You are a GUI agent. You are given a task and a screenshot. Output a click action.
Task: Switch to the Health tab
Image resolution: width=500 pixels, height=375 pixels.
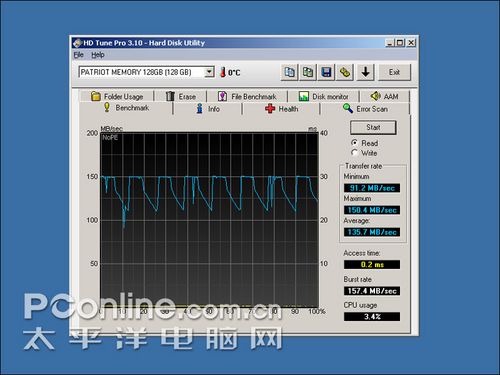coord(281,109)
